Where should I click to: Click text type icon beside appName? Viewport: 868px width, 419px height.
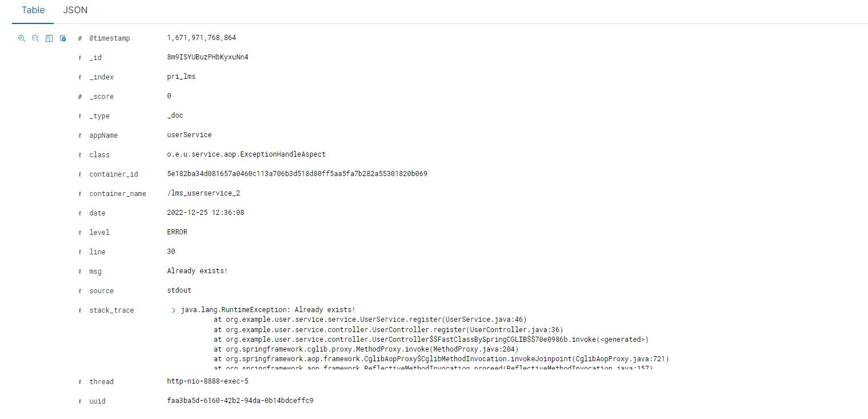pos(80,135)
